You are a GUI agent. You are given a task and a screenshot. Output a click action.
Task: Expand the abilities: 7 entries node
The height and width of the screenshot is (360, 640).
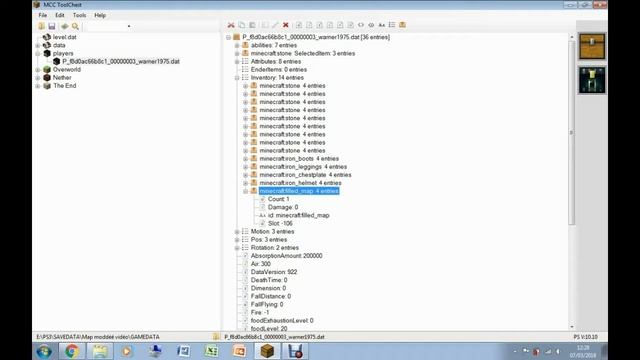(237, 45)
